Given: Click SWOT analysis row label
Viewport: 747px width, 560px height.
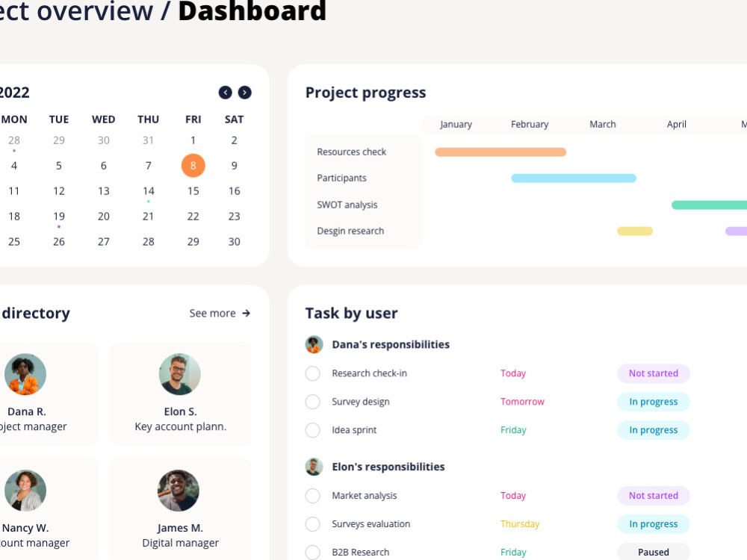Looking at the screenshot, I should point(347,205).
